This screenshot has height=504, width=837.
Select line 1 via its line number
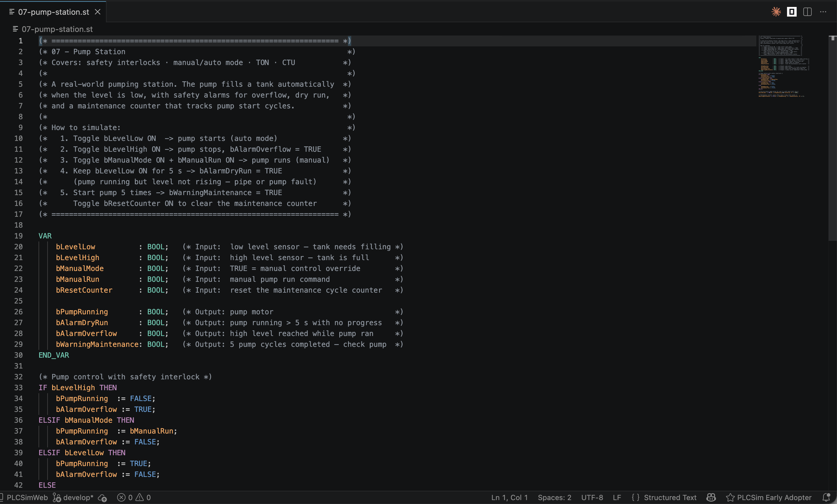tap(21, 41)
